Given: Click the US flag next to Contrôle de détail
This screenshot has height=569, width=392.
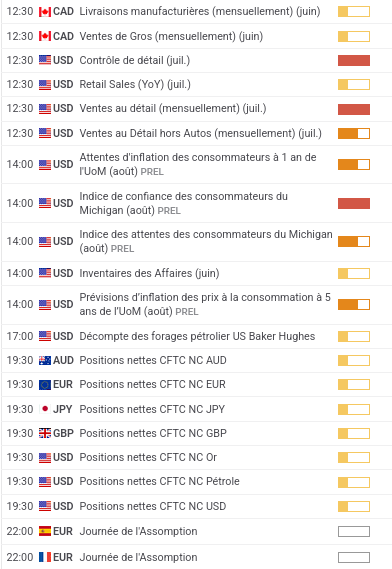Looking at the screenshot, I should tap(45, 60).
